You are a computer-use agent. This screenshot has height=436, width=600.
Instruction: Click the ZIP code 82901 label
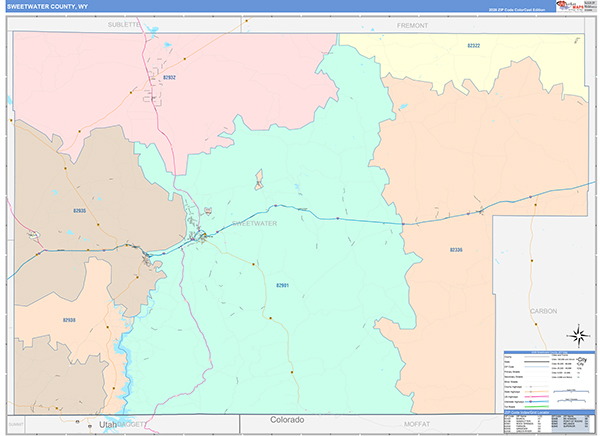pyautogui.click(x=282, y=285)
